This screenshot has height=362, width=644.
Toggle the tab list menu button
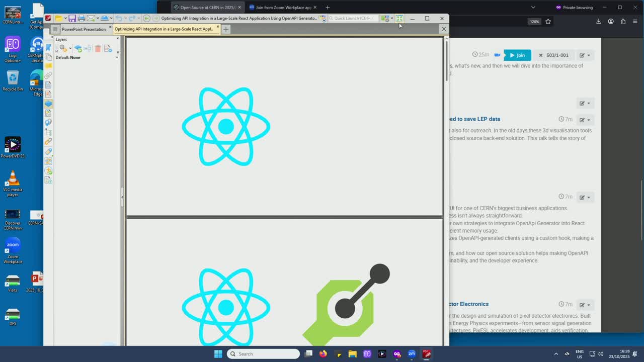point(55,29)
